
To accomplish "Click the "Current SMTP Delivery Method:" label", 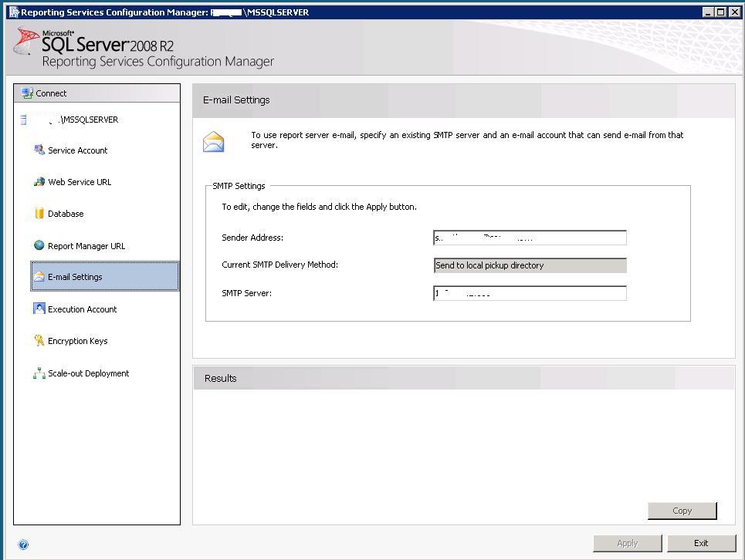I will click(279, 265).
